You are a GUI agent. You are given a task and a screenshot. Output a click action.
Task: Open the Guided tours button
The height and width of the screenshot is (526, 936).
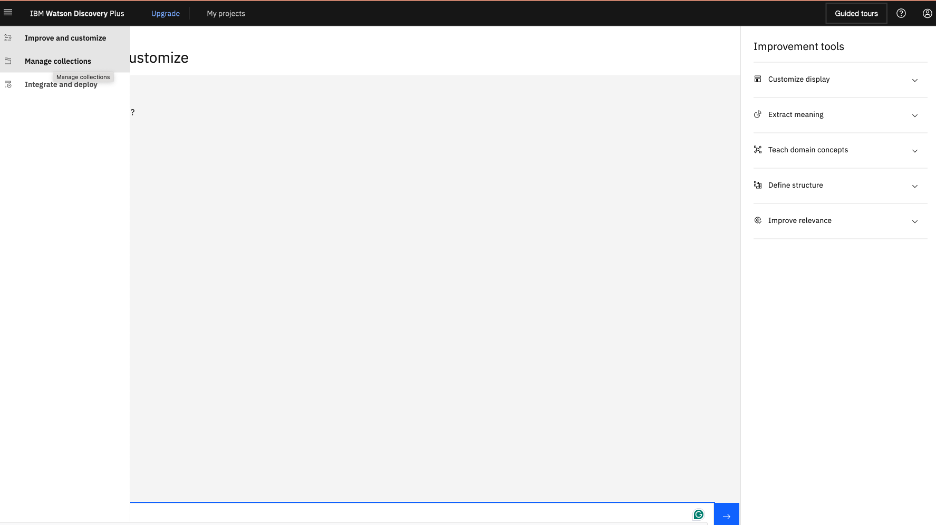[x=856, y=13]
